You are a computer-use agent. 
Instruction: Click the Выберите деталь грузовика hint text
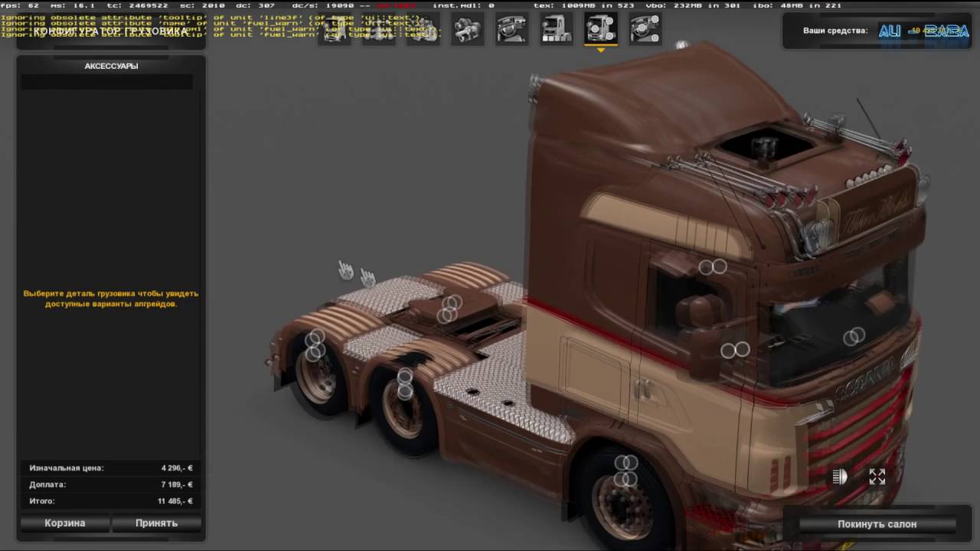tap(111, 298)
